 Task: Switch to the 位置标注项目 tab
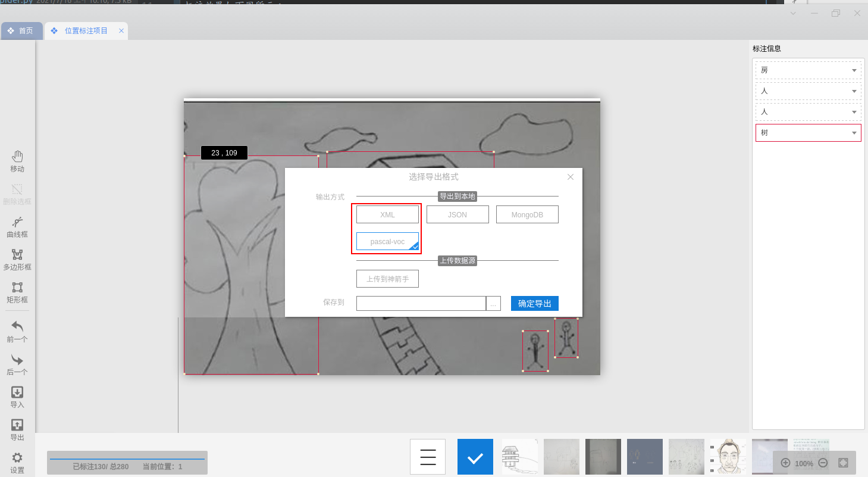(x=86, y=31)
